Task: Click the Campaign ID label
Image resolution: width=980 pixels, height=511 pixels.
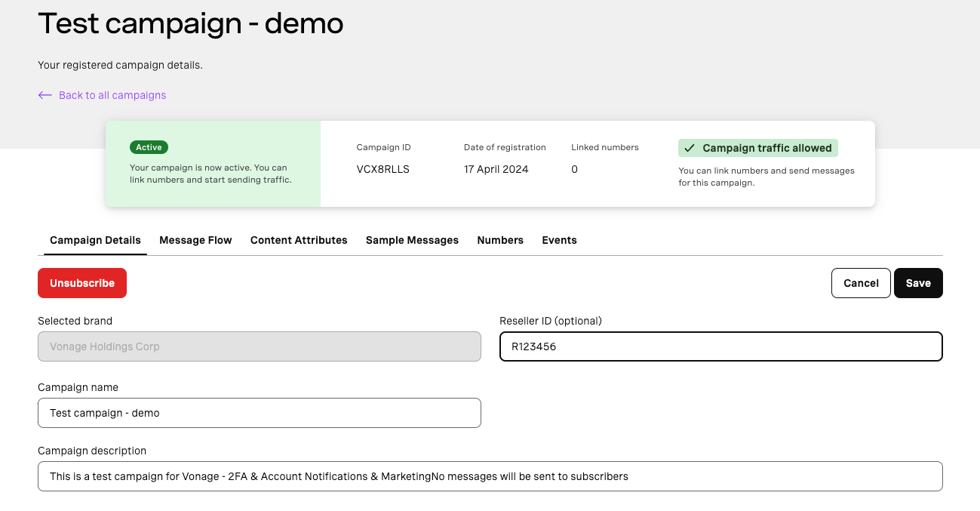Action: (x=383, y=147)
